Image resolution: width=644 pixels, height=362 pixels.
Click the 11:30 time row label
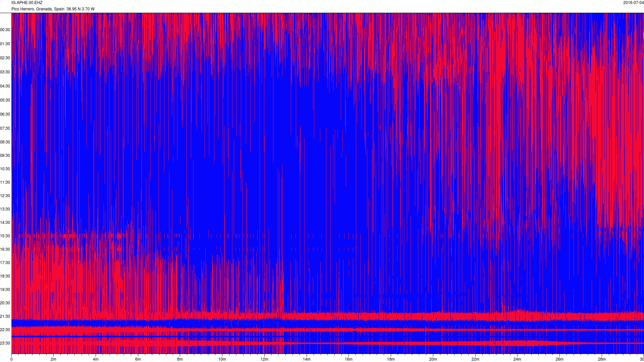coord(5,182)
